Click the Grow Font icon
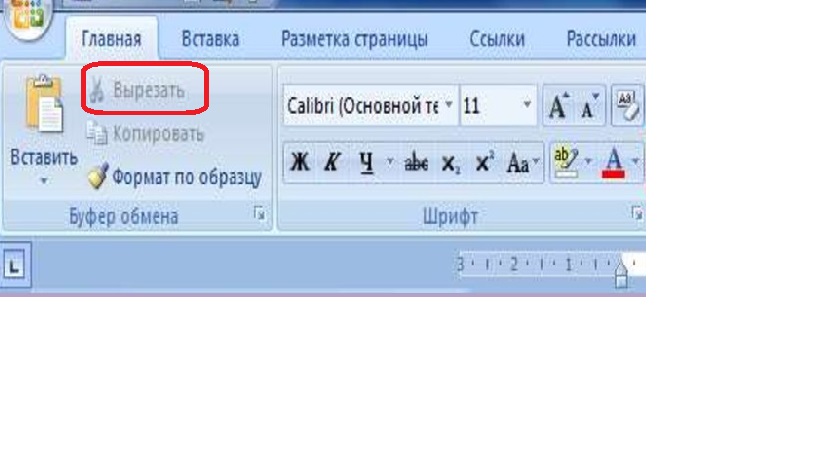The image size is (817, 467). pos(558,106)
